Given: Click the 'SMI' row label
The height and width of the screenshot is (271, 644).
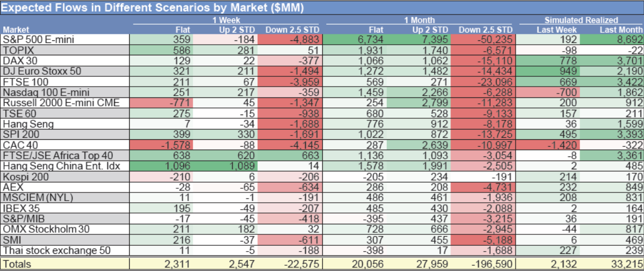Looking at the screenshot, I should (11, 241).
